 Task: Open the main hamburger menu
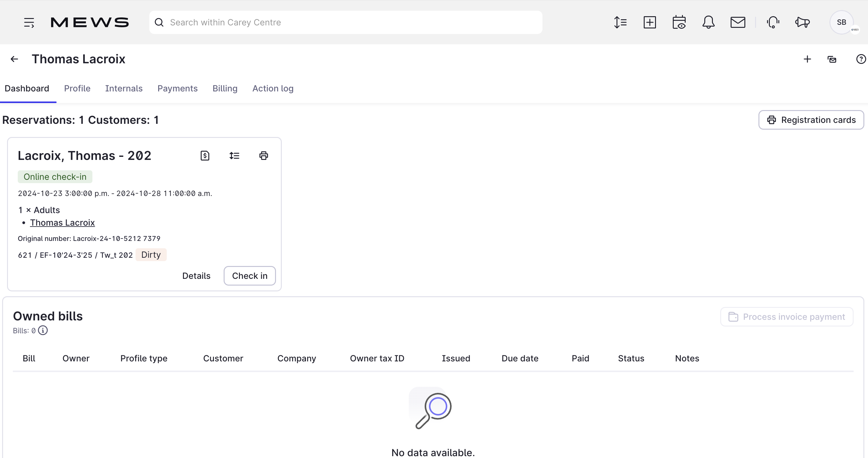click(x=29, y=23)
